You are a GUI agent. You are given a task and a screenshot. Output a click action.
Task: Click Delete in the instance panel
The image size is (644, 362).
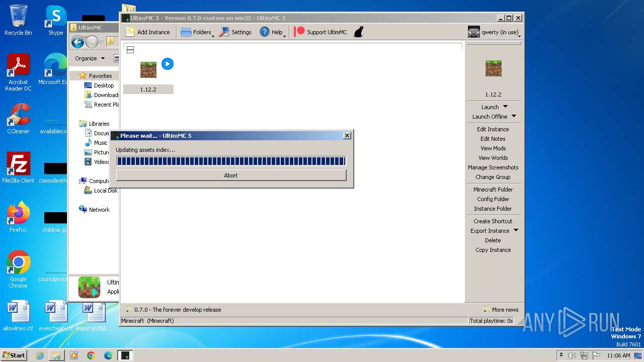(x=493, y=240)
